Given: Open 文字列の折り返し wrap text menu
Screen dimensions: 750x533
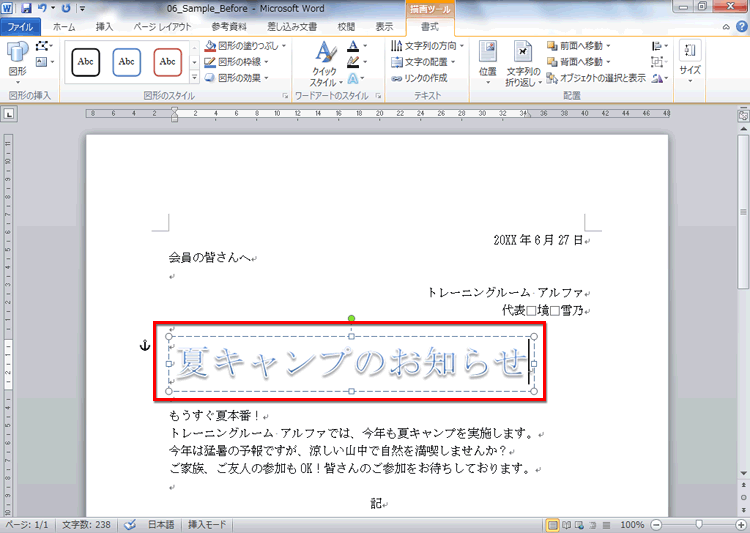Looking at the screenshot, I should [523, 64].
